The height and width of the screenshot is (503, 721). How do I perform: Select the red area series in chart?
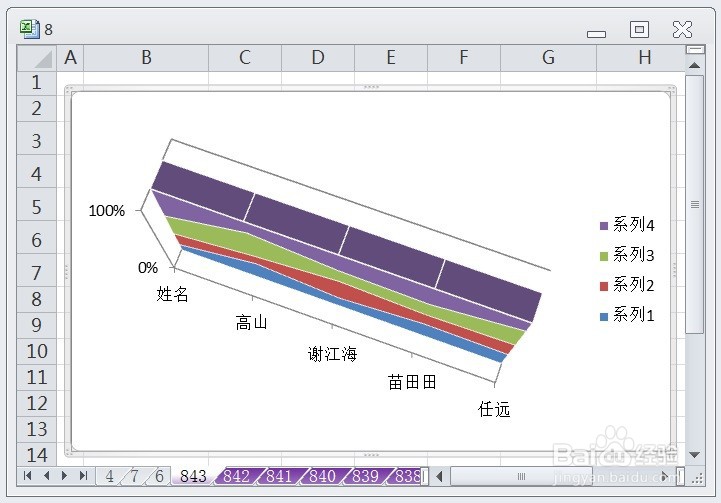tap(340, 289)
